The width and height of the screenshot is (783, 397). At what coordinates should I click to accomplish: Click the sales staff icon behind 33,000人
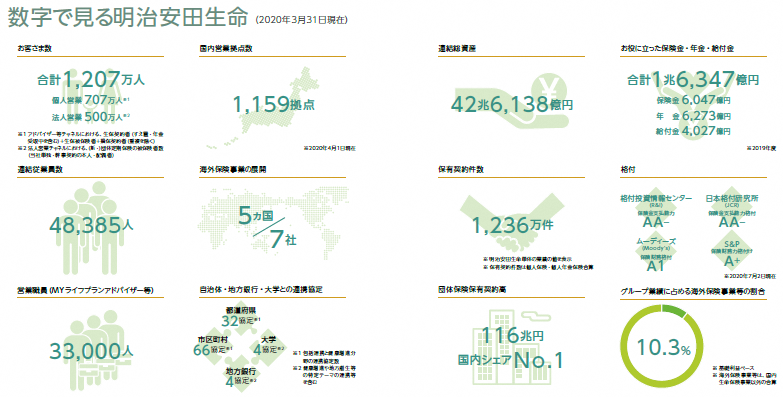(91, 352)
